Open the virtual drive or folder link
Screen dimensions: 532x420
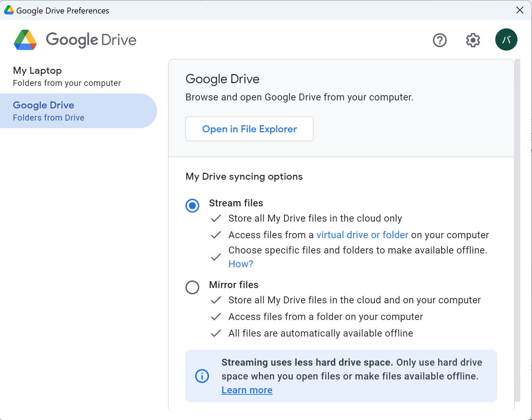click(x=362, y=235)
